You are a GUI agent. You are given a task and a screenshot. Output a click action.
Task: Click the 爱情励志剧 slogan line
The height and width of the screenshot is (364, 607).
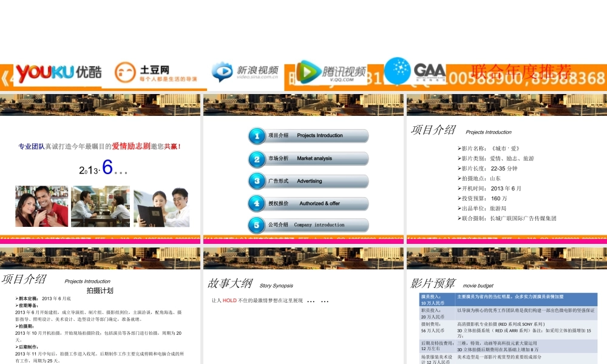point(100,146)
